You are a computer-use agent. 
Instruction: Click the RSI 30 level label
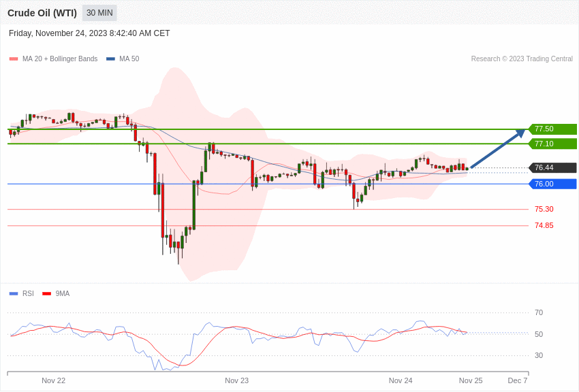[x=539, y=356]
